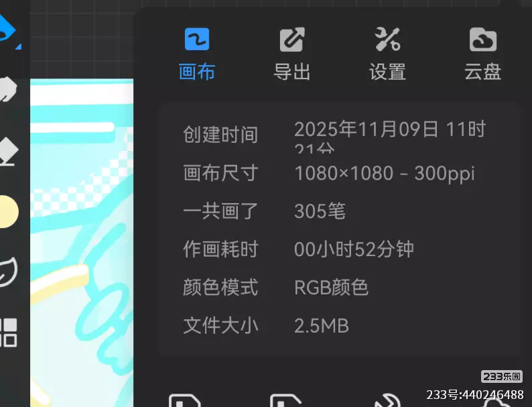Click the cream yellow stroke on the artwork

tap(60, 282)
